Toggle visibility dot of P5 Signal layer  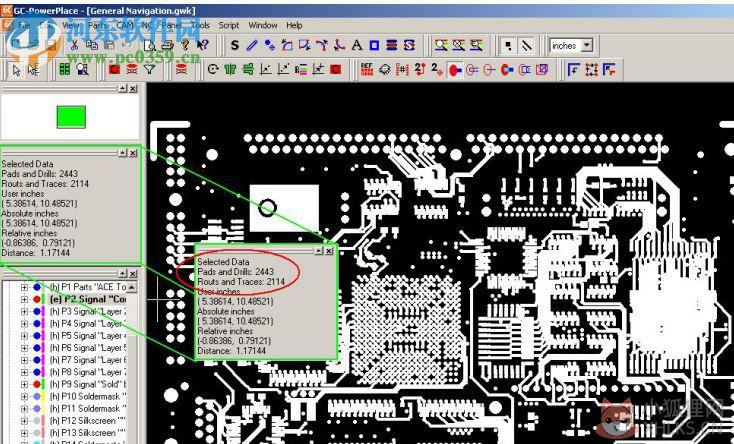[37, 336]
